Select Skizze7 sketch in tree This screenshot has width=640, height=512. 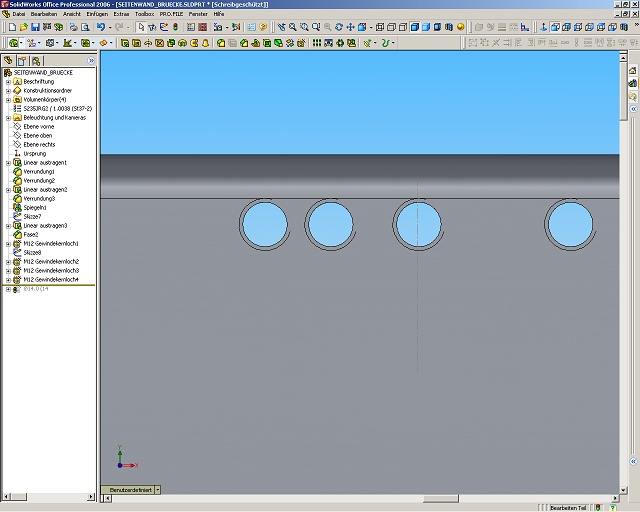tap(32, 216)
